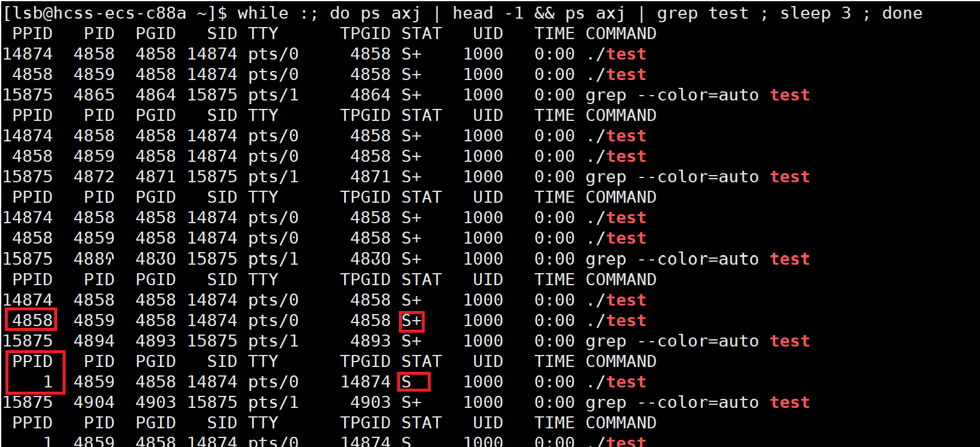Image resolution: width=980 pixels, height=447 pixels.
Task: Click "pts/1" in the PID 4865 row
Action: [274, 96]
